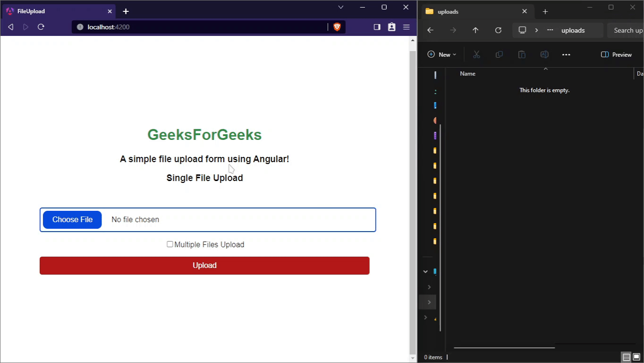Click the 'No file chosen' label
The image size is (644, 363).
pos(135,220)
